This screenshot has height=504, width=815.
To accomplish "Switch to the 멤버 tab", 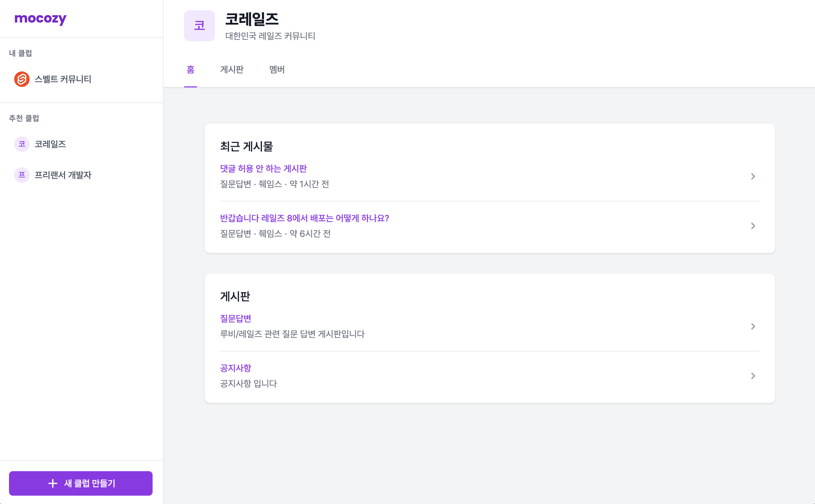I will point(277,69).
